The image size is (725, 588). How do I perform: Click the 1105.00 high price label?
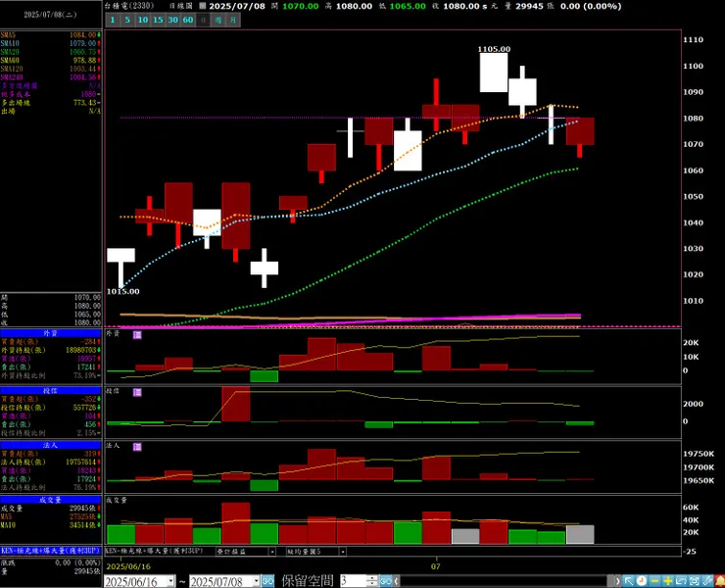[x=494, y=49]
